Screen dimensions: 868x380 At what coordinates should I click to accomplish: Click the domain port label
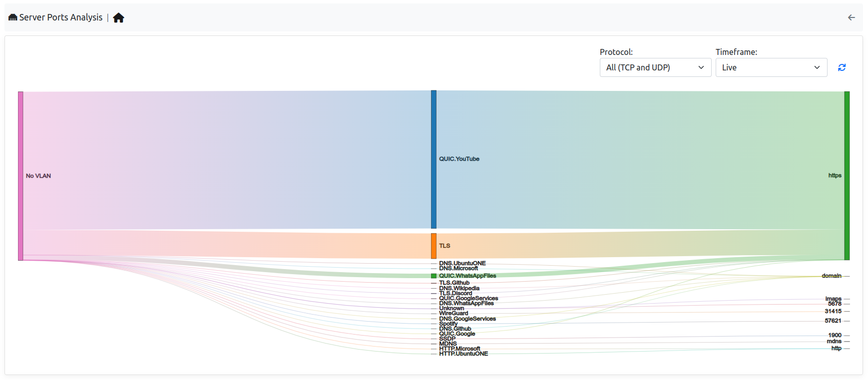[832, 276]
